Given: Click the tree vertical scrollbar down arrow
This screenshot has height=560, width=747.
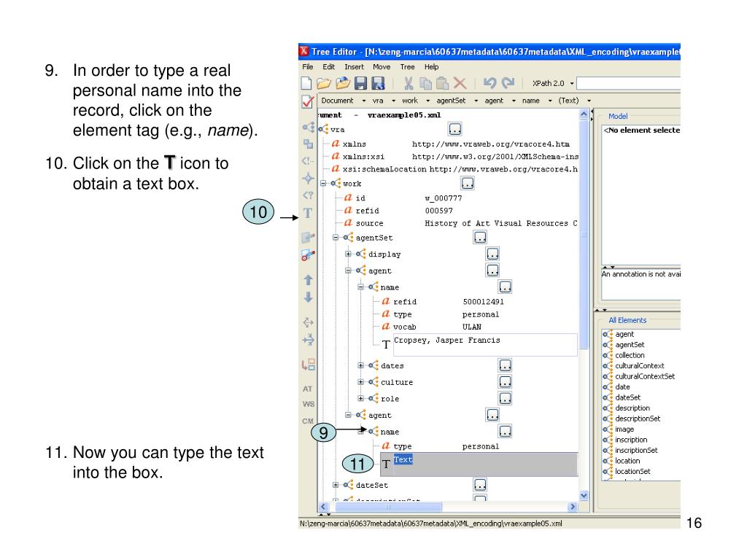Looking at the screenshot, I should click(584, 496).
